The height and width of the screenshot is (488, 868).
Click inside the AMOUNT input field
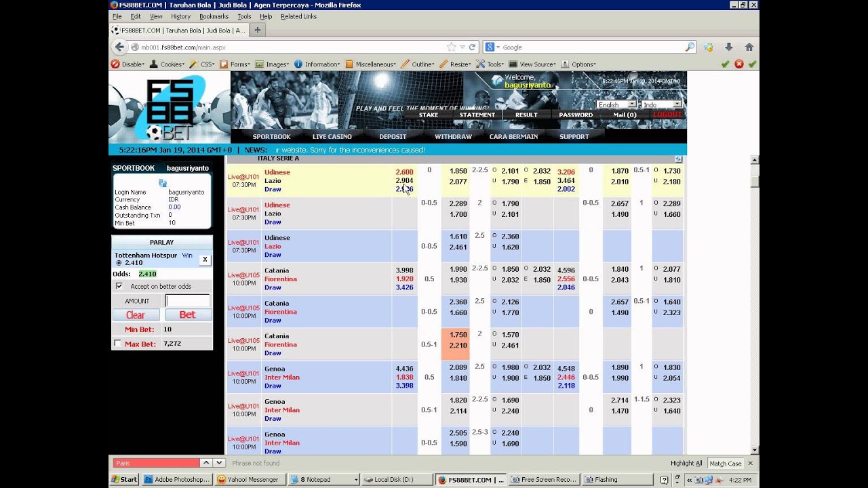coord(188,301)
